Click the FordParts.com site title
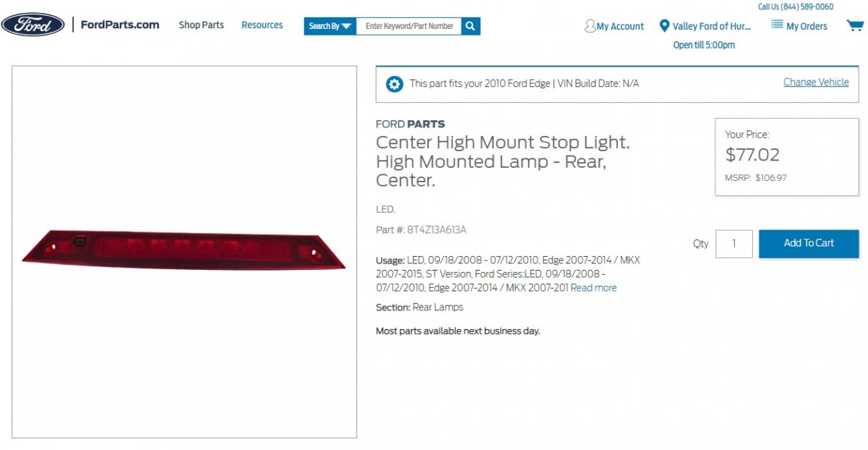The width and height of the screenshot is (868, 450). point(119,25)
